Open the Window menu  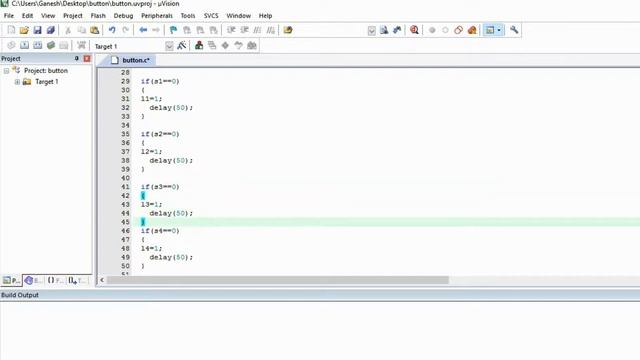tap(238, 16)
